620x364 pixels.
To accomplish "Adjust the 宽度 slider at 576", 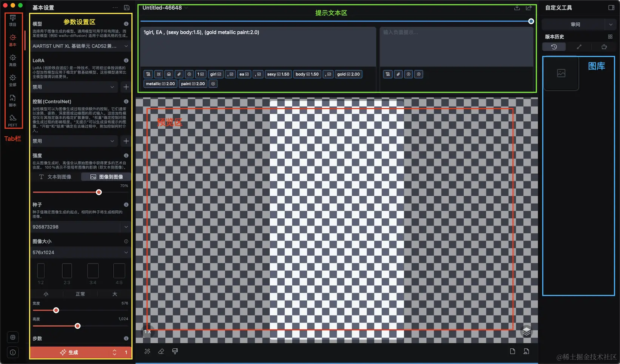I will coord(56,310).
